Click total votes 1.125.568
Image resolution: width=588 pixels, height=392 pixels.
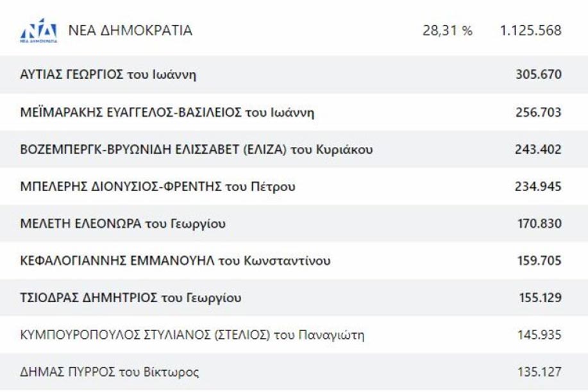tap(531, 30)
